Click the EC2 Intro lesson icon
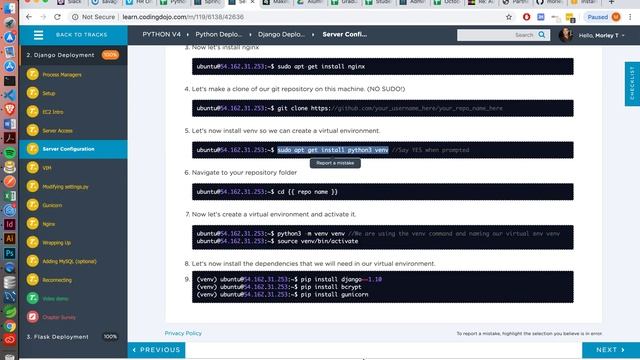This screenshot has height=360, width=640. pos(33,111)
